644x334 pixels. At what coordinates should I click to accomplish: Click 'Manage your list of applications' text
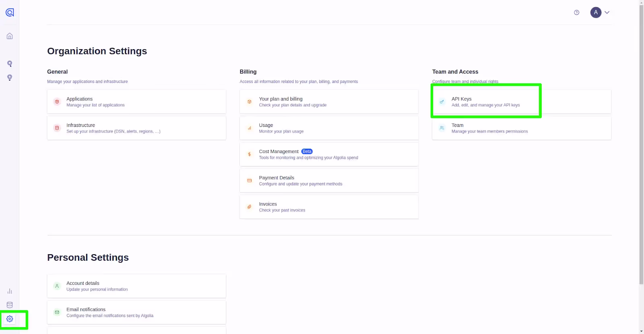click(x=95, y=105)
